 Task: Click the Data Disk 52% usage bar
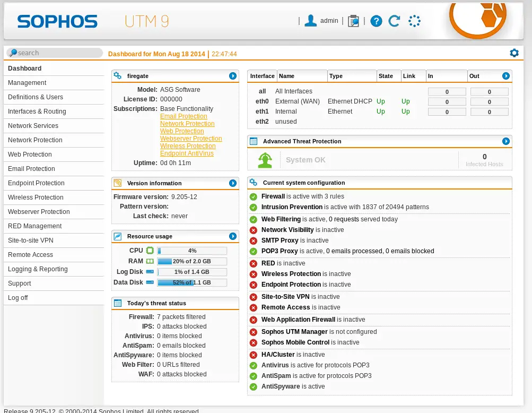192,282
